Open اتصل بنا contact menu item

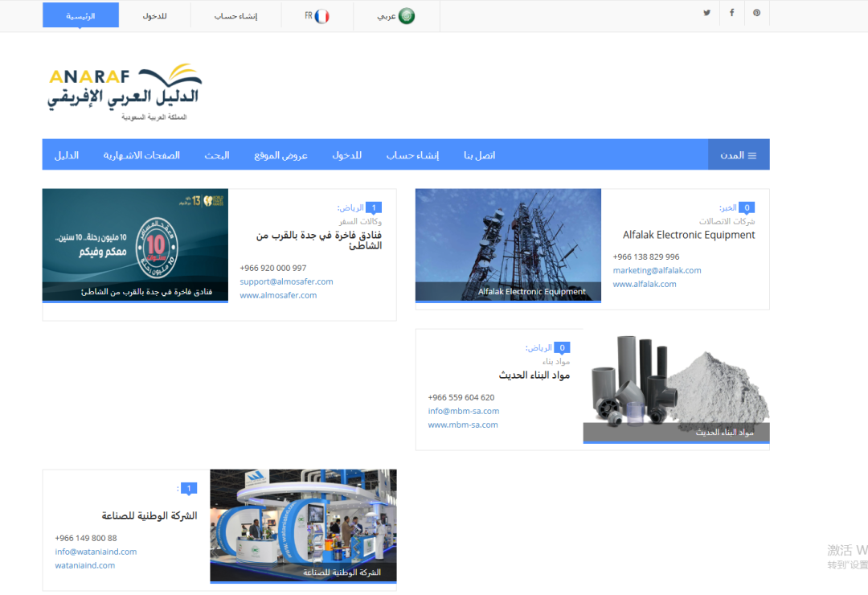[x=479, y=155]
